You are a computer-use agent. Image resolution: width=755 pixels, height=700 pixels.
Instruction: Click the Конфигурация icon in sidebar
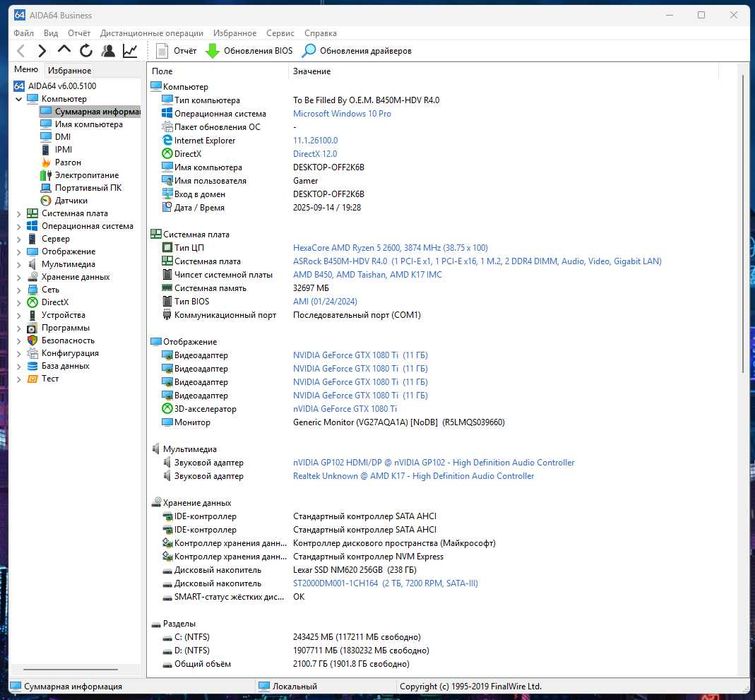tap(32, 353)
